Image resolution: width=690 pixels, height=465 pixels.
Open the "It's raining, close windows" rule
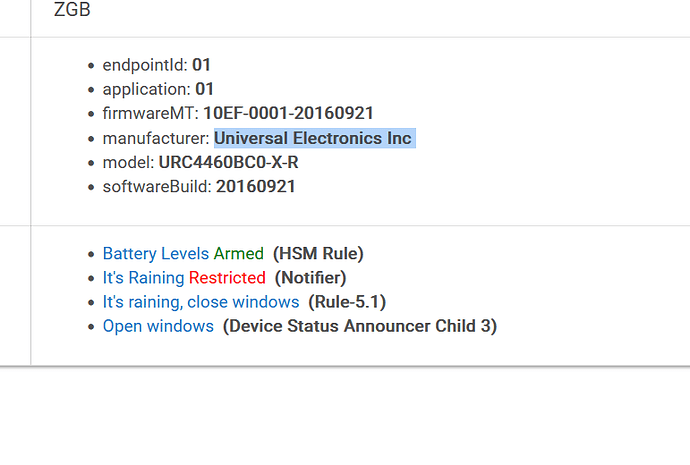pos(201,302)
